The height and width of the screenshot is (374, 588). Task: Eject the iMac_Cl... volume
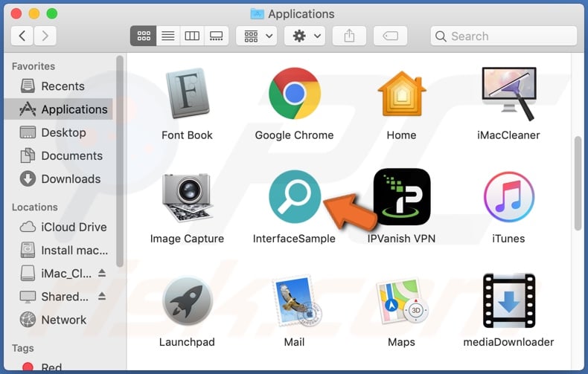point(102,273)
